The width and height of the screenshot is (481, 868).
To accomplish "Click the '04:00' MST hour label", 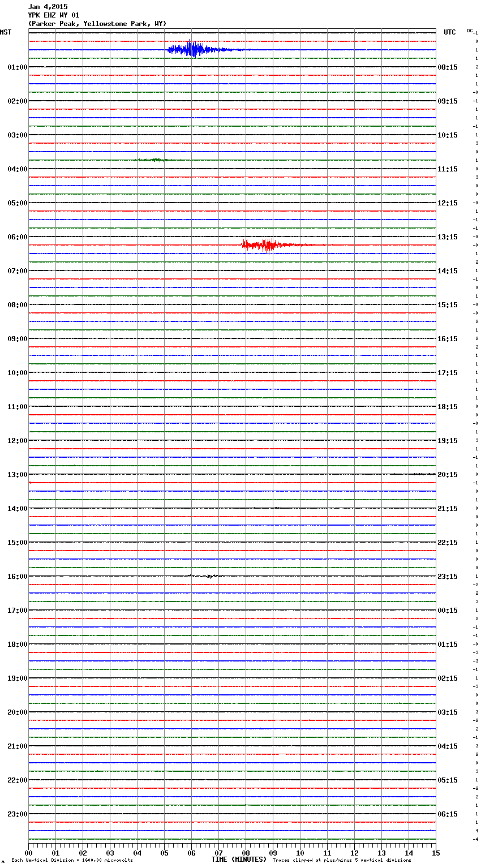I will [17, 169].
